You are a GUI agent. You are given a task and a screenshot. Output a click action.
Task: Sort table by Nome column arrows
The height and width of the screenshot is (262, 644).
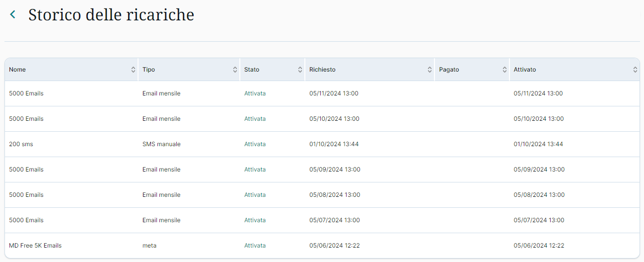(x=133, y=70)
